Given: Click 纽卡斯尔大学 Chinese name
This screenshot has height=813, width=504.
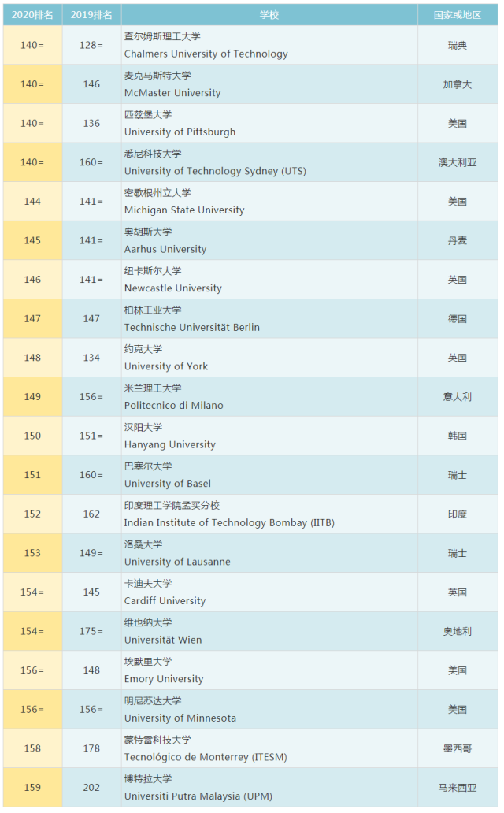Looking at the screenshot, I should 153,271.
